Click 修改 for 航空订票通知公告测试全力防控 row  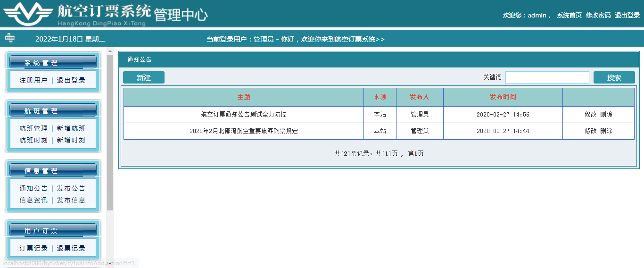coord(590,114)
